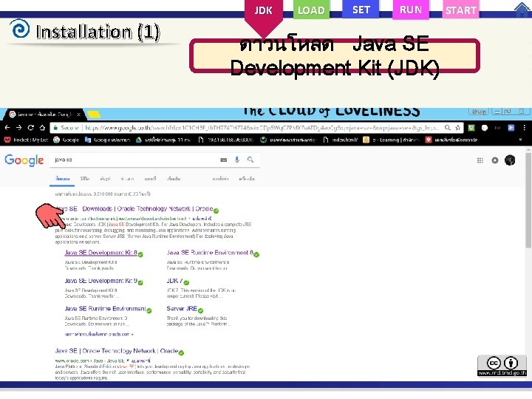
Task: Open Java SE | Oracle Technology Network result
Action: pyautogui.click(x=117, y=351)
